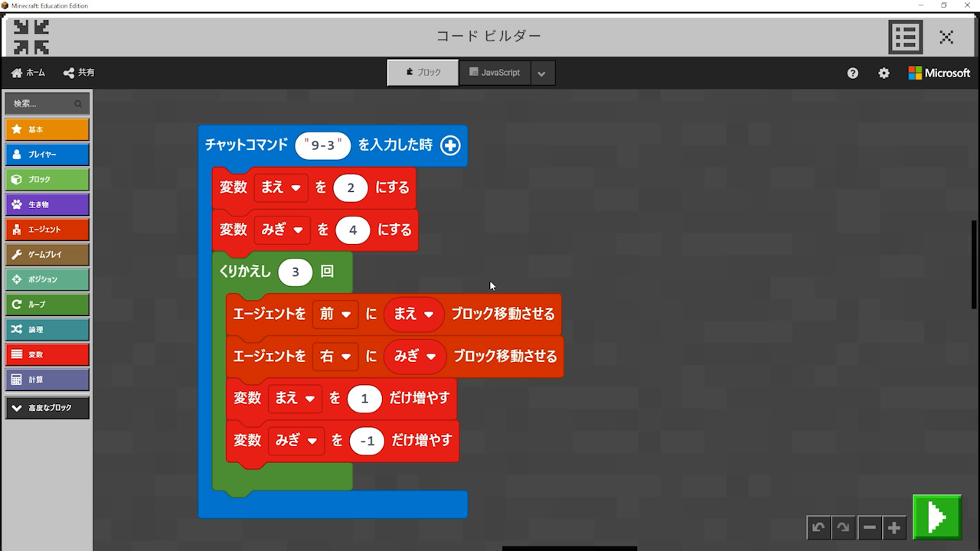Switch to the JavaScript editor tab
Image resolution: width=980 pixels, height=551 pixels.
pyautogui.click(x=495, y=73)
